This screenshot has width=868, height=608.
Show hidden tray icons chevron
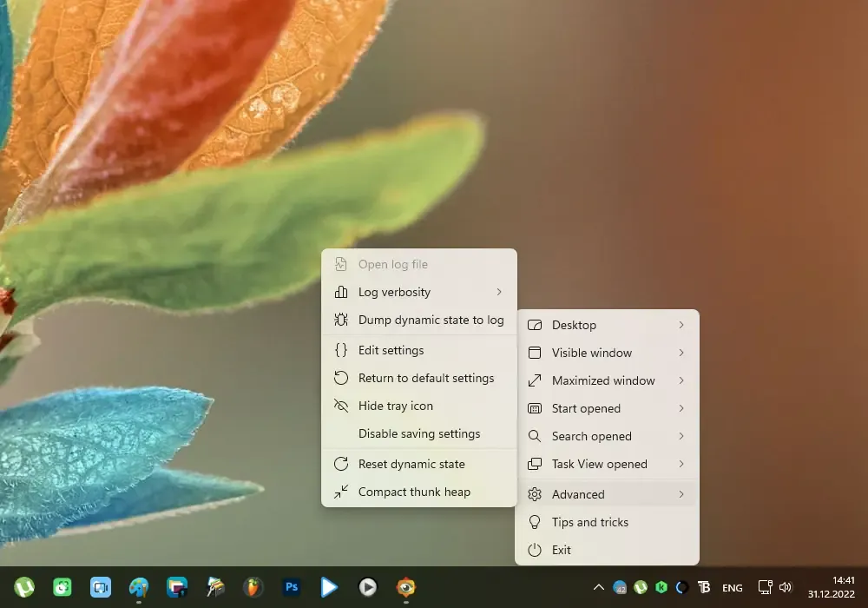point(598,587)
